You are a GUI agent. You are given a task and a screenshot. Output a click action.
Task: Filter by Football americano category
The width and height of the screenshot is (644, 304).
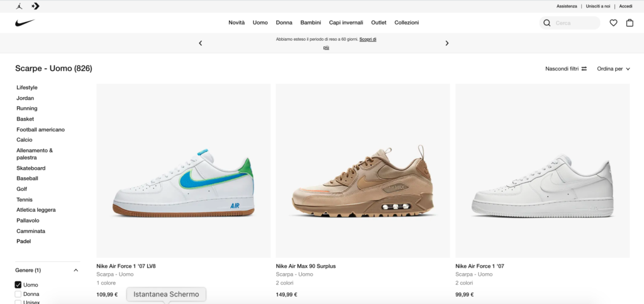pyautogui.click(x=41, y=129)
